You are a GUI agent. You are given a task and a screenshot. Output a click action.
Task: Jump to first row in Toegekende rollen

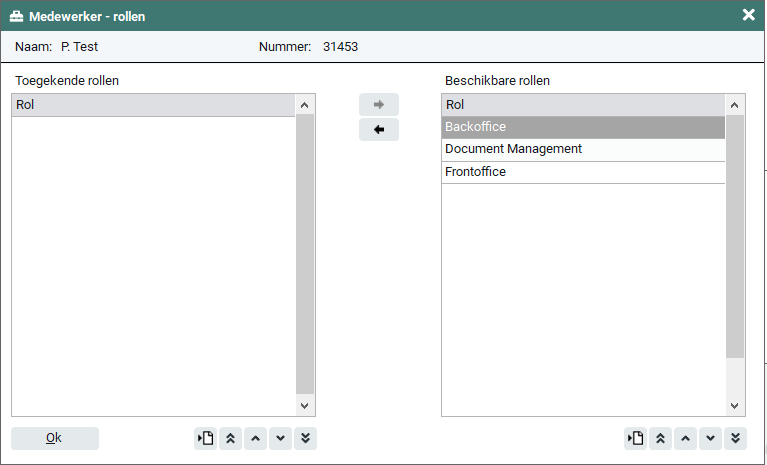pos(231,438)
